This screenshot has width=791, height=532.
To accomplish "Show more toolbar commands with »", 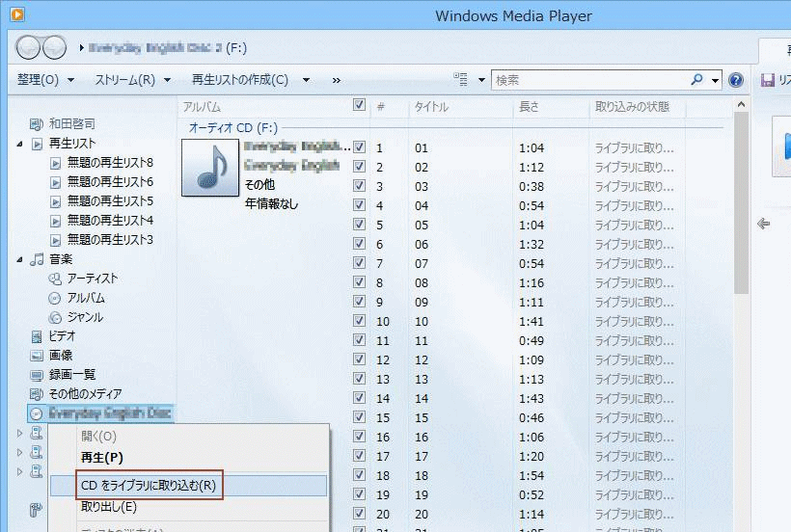I will pyautogui.click(x=337, y=80).
